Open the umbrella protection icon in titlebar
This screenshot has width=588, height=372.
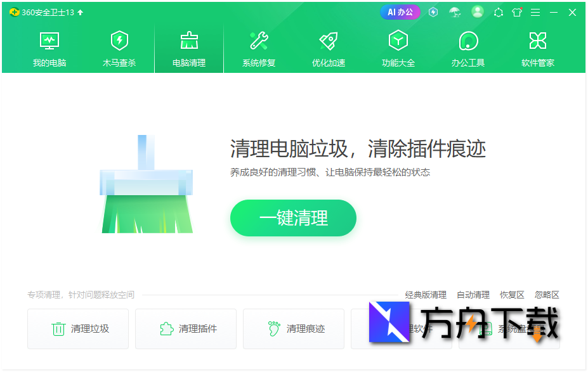455,11
